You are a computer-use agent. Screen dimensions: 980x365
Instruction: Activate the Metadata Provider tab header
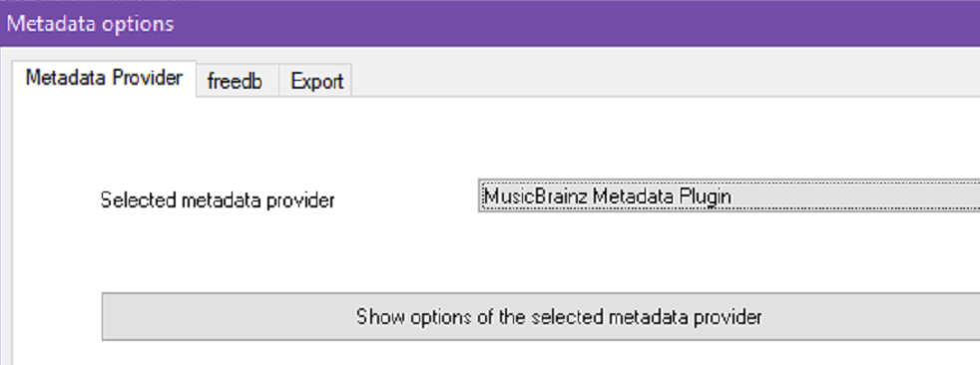(104, 78)
